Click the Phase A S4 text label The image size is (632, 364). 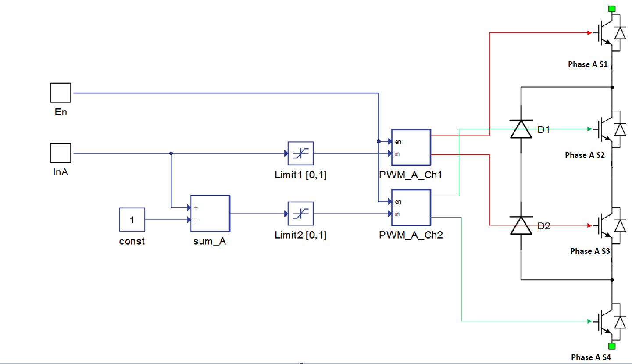coord(591,357)
